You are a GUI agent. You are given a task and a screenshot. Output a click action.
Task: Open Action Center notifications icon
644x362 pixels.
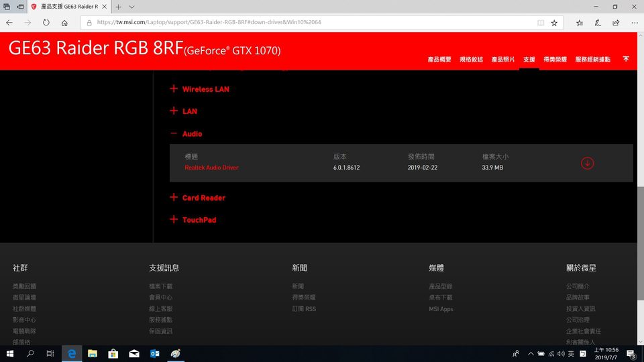(631, 354)
